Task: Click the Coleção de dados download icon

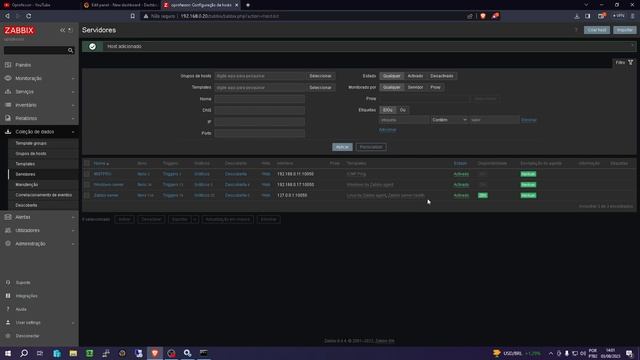Action: coord(8,131)
